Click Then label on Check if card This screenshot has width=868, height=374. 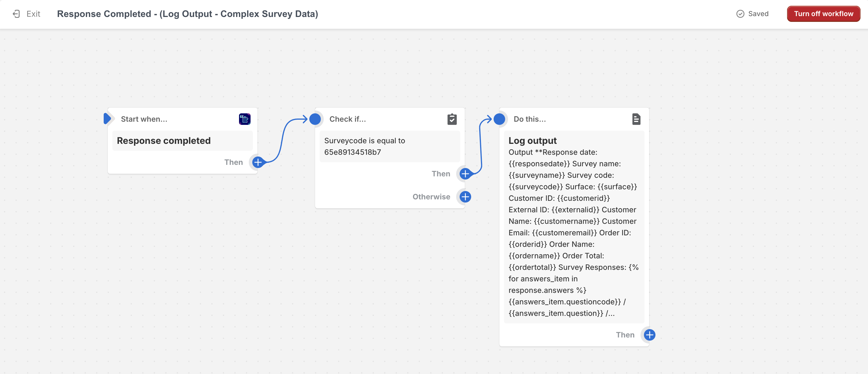pos(441,174)
